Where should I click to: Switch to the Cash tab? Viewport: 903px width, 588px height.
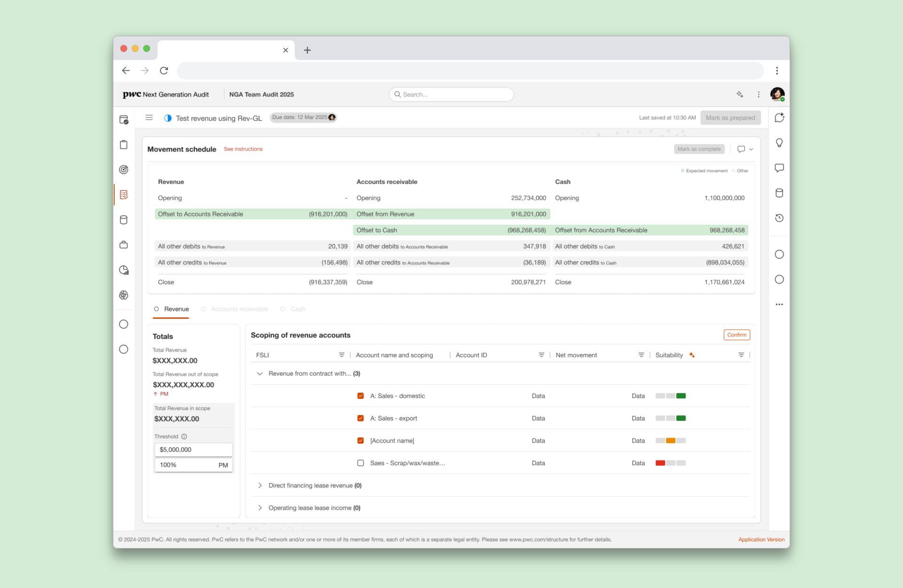pyautogui.click(x=297, y=309)
